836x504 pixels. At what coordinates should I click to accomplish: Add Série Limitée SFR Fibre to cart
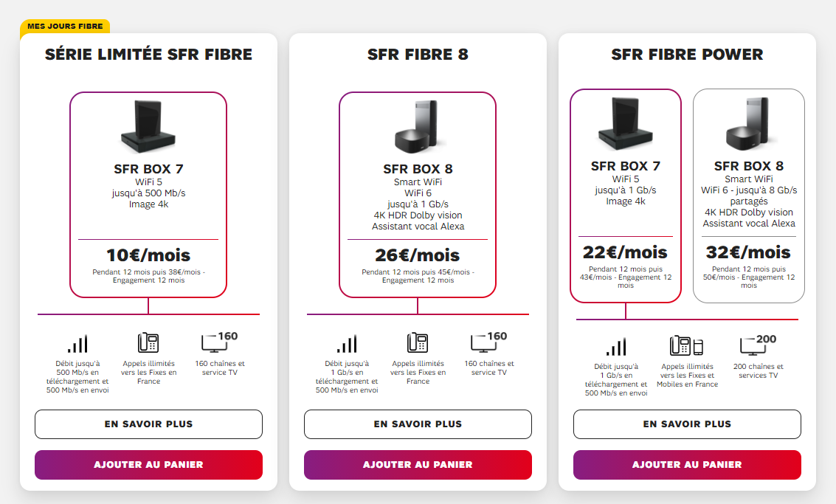coord(148,465)
